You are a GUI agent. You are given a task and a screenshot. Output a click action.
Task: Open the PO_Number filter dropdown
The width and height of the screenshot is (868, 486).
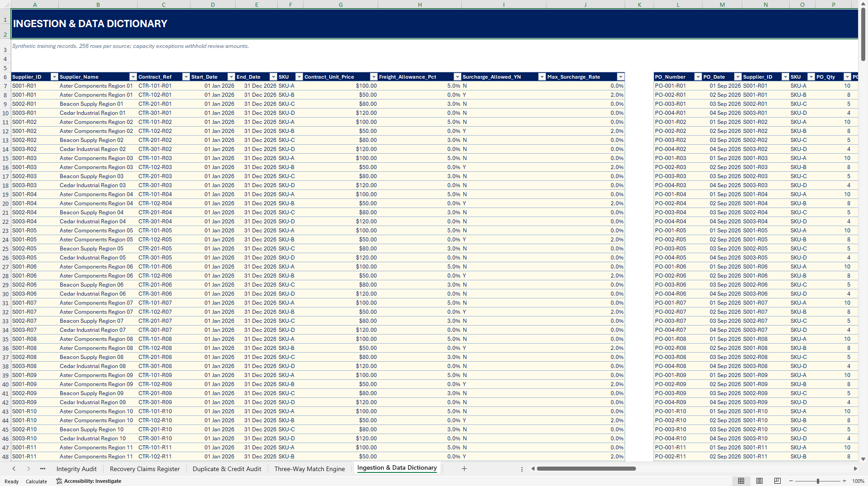(x=698, y=77)
